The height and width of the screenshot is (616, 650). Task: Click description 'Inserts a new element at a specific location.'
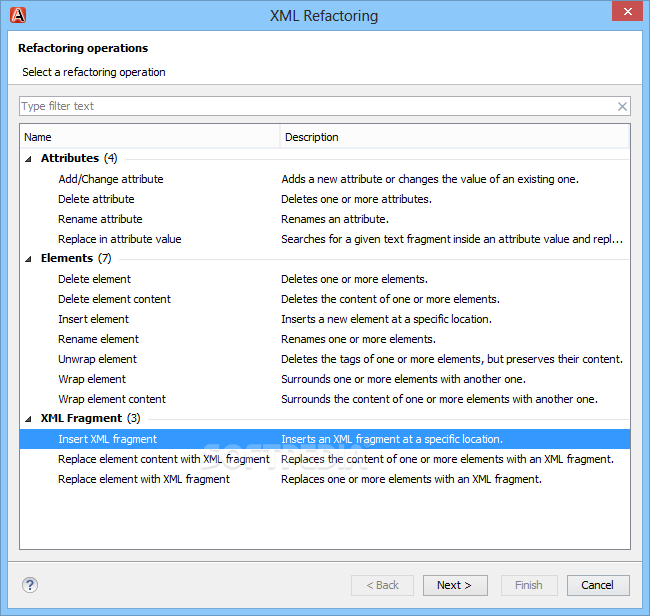[x=386, y=319]
